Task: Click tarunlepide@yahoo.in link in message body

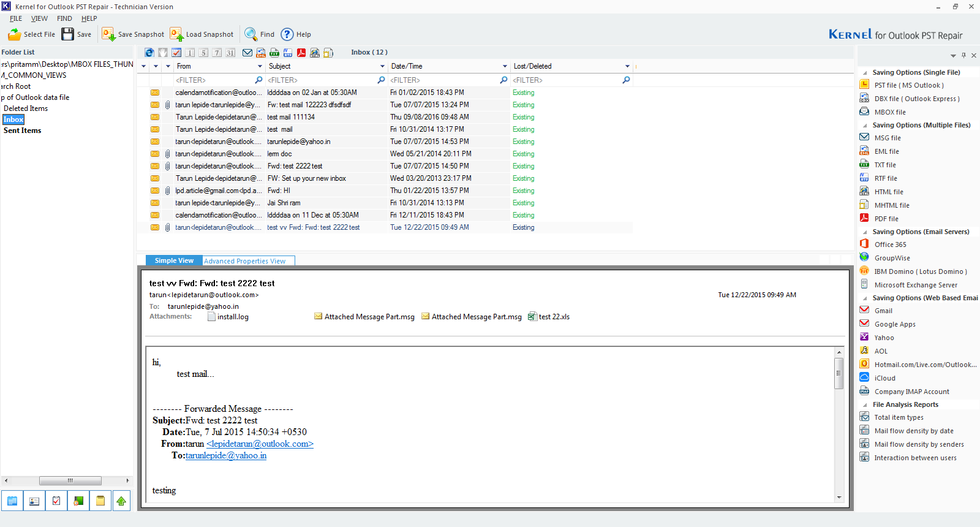Action: 226,455
